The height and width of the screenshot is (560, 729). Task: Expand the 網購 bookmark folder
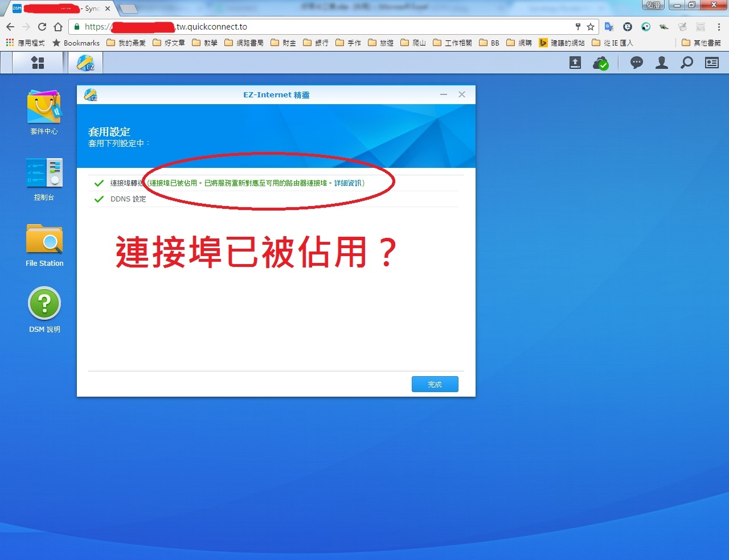pos(519,43)
